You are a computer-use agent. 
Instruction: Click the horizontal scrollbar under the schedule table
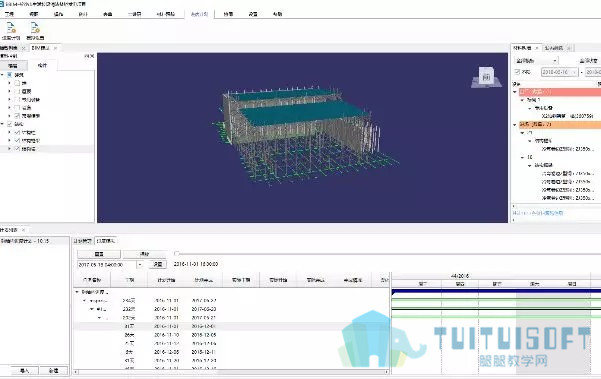pos(231,372)
